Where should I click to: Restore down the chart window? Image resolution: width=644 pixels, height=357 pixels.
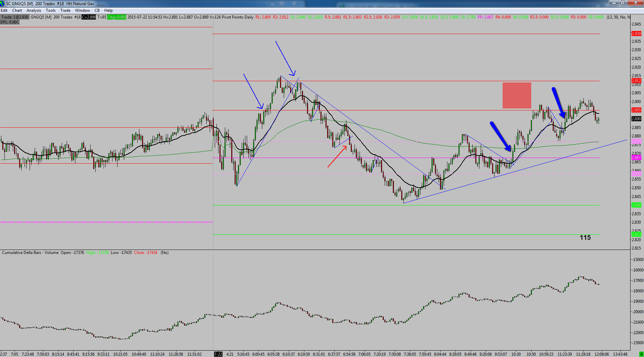(x=623, y=3)
